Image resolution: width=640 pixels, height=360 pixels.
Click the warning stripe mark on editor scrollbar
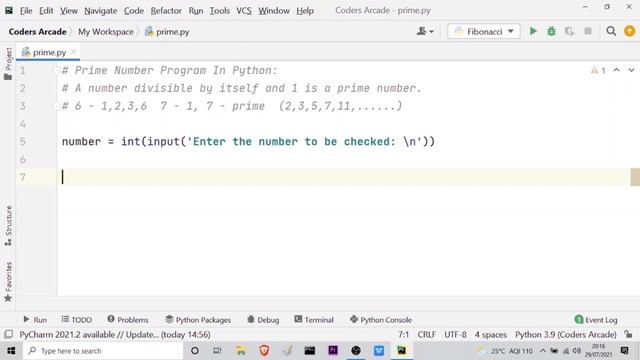pyautogui.click(x=635, y=177)
